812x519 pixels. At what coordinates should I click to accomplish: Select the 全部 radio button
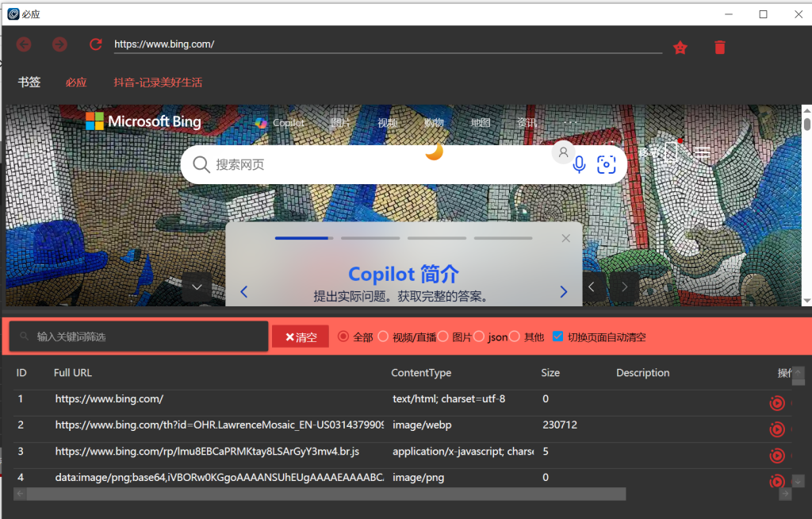point(343,336)
